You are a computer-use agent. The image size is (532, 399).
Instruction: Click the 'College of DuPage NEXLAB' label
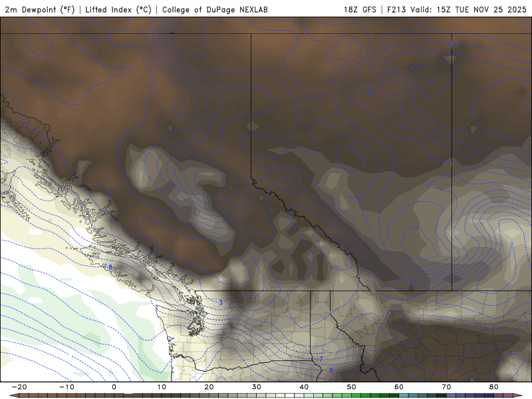click(x=215, y=10)
